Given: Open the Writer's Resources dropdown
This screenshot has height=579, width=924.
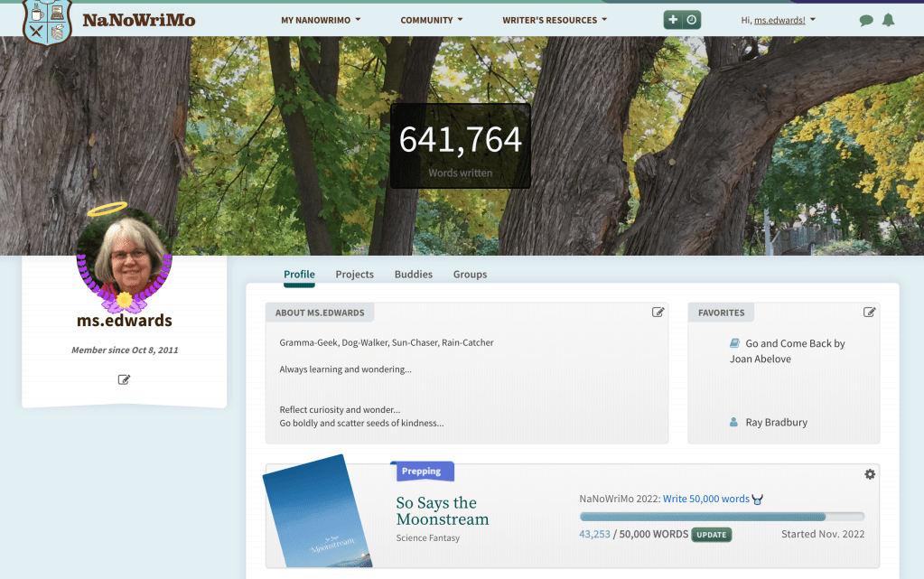Looking at the screenshot, I should tap(555, 20).
